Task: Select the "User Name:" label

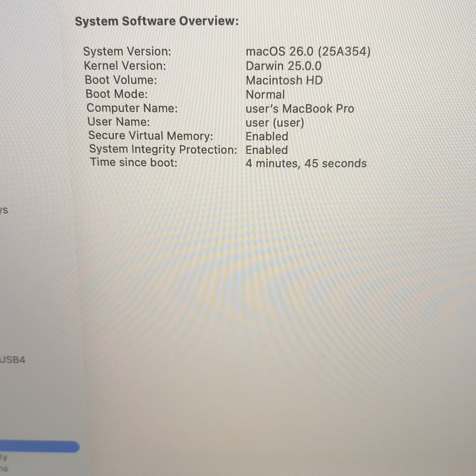Action: (119, 121)
